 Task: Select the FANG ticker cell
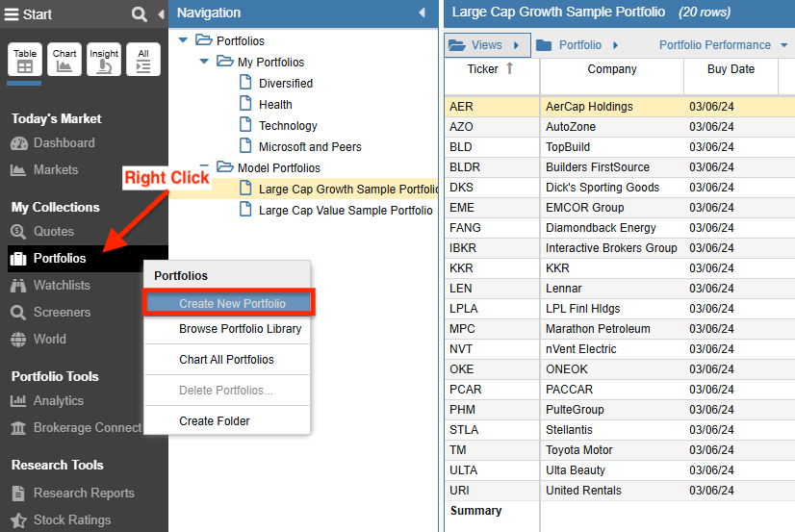point(492,228)
